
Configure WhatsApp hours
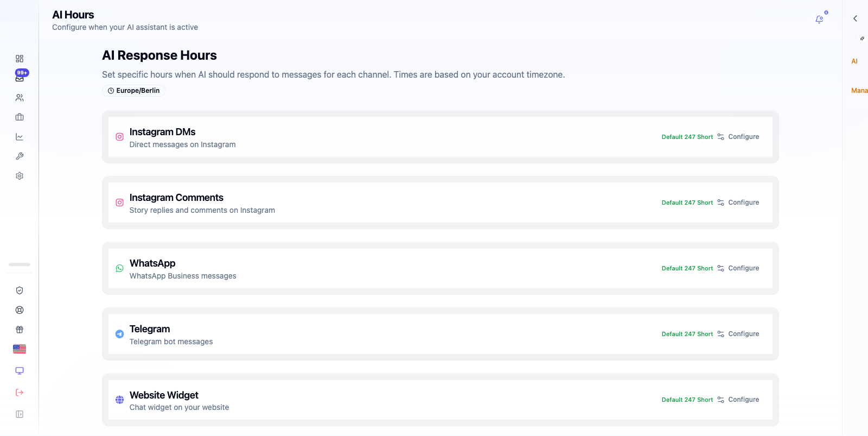click(738, 268)
